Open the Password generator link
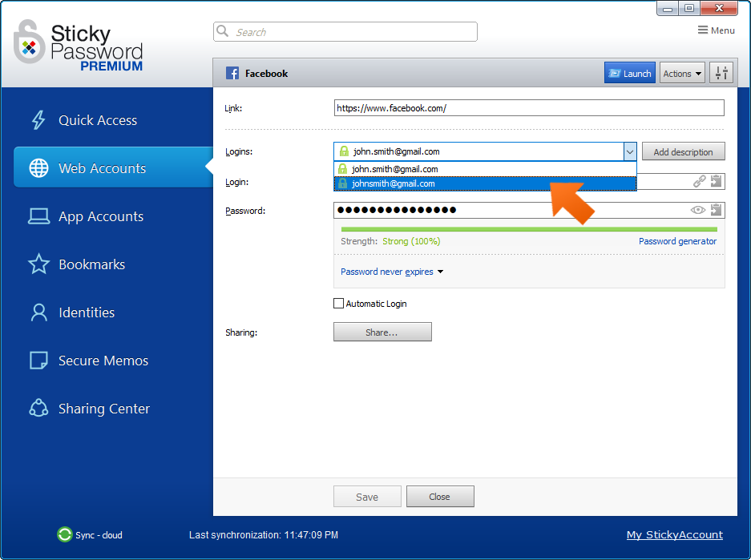Viewport: 751px width, 560px height. (677, 241)
